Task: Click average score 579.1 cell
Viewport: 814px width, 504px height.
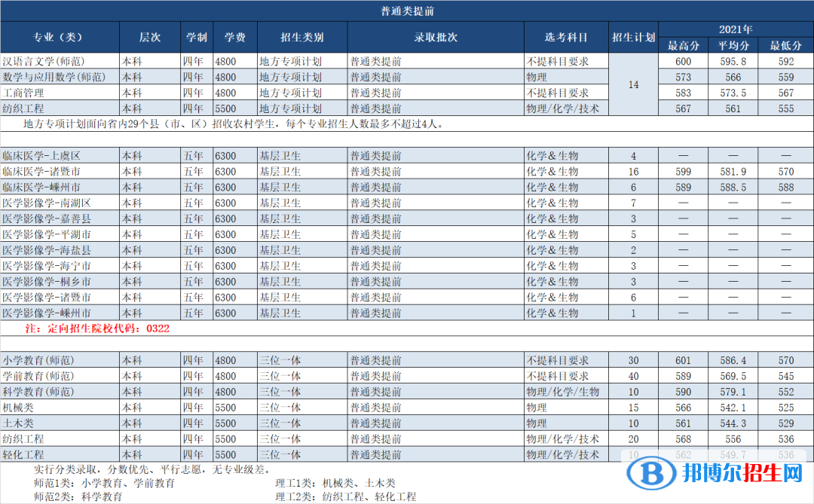Action: point(733,392)
